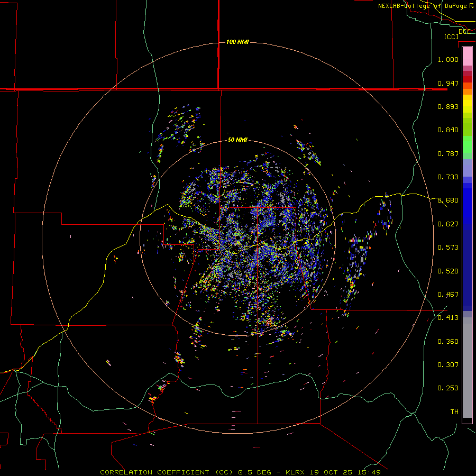This screenshot has width=476, height=476.
Task: Click the gray segment of color bar
Action: [x=467, y=368]
